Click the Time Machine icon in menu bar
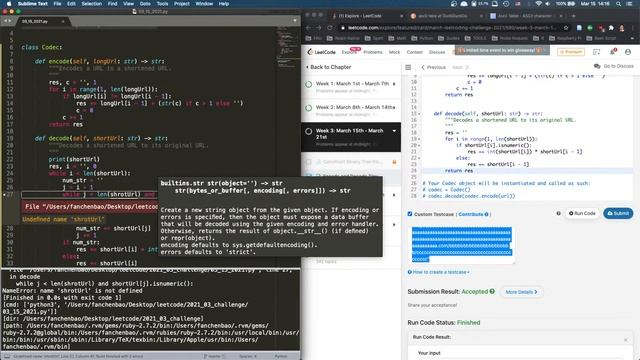640x360 pixels. pyautogui.click(x=506, y=4)
